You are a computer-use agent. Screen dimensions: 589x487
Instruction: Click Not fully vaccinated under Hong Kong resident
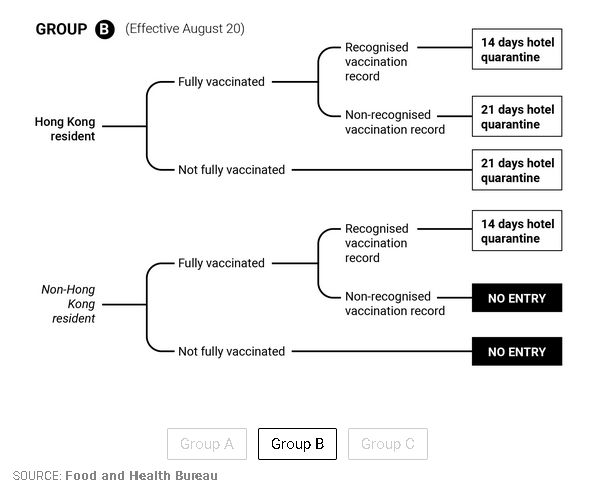pyautogui.click(x=231, y=170)
